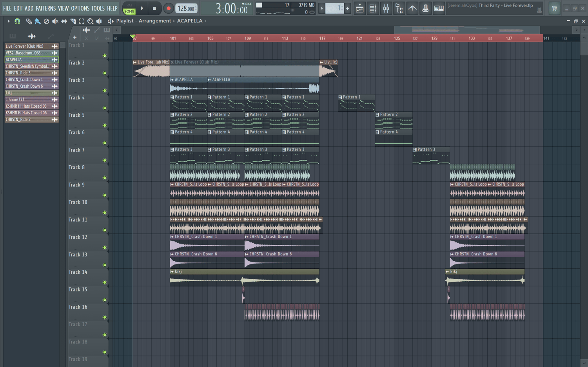Select the Draw pencil tool
Viewport: 588px width, 367px height.
tap(29, 21)
